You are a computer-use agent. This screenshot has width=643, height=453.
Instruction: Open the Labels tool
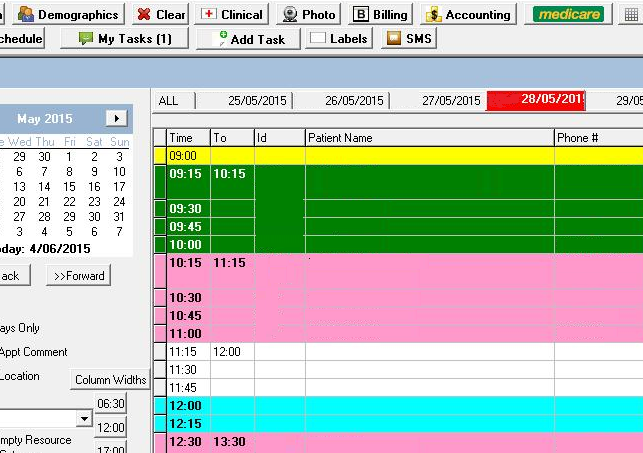(x=338, y=38)
